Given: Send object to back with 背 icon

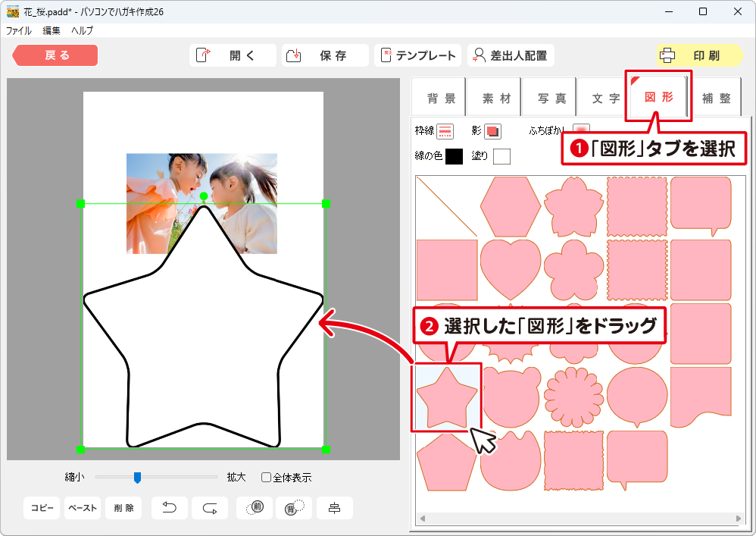Looking at the screenshot, I should 293,508.
